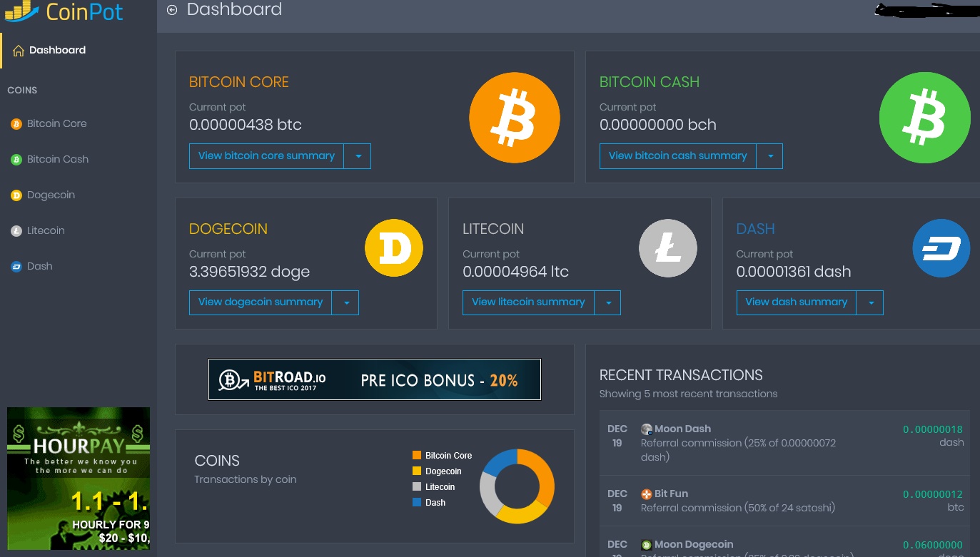Click View dash summary button
This screenshot has width=980, height=557.
(796, 302)
